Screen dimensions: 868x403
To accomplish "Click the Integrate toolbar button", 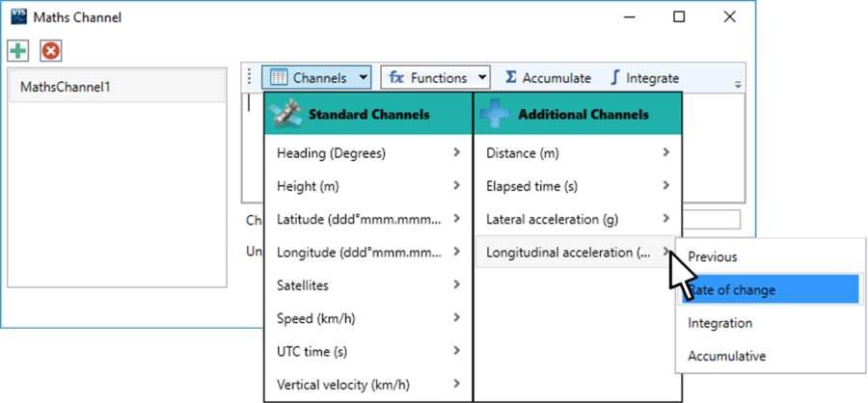I will pos(645,78).
